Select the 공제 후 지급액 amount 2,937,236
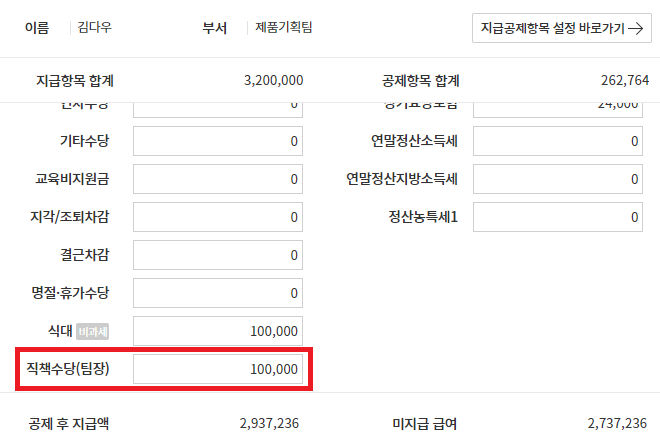 (x=270, y=424)
